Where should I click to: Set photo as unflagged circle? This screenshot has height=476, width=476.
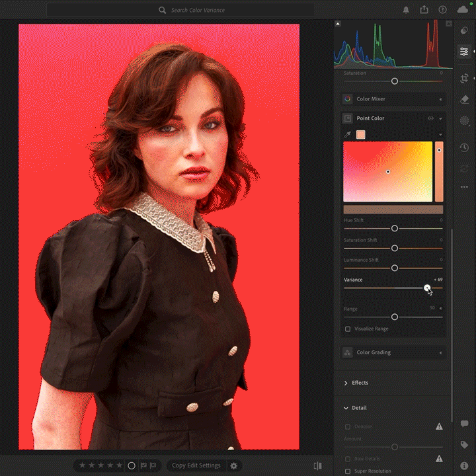coord(132,465)
